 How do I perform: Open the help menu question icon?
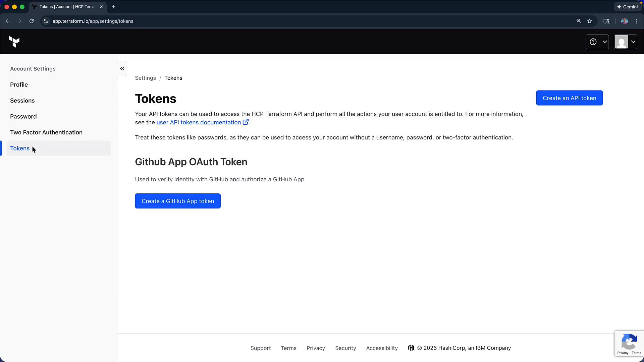pos(597,42)
